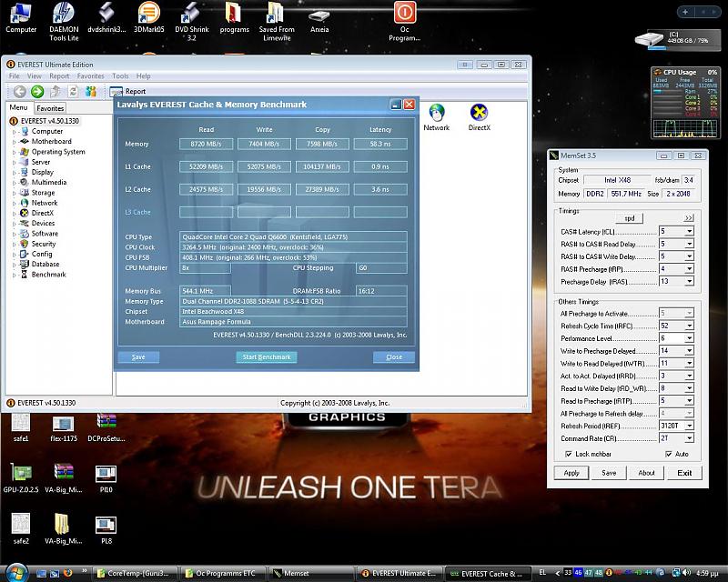Viewport: 728px width, 582px height.
Task: Open the 3DMark05 desktop shortcut
Action: pos(149,17)
